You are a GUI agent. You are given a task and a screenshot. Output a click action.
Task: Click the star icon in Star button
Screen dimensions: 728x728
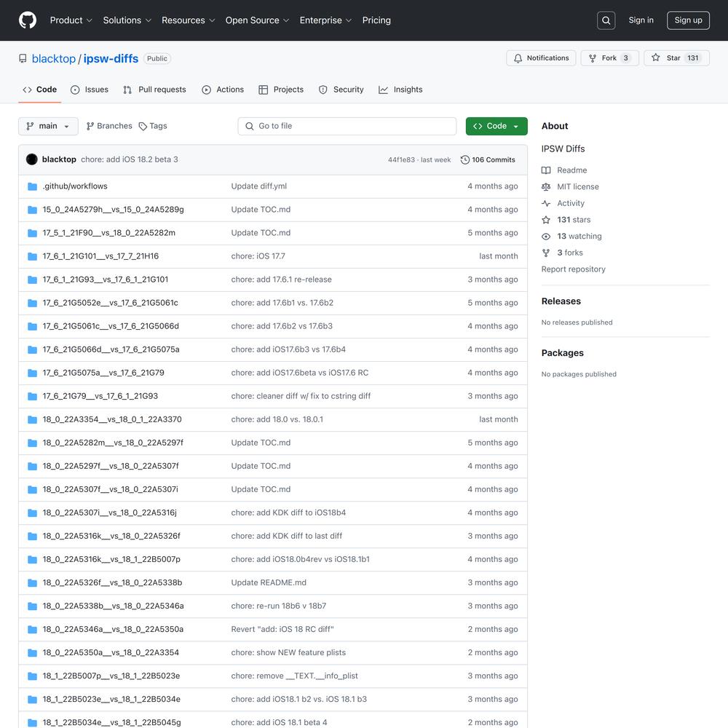point(656,58)
